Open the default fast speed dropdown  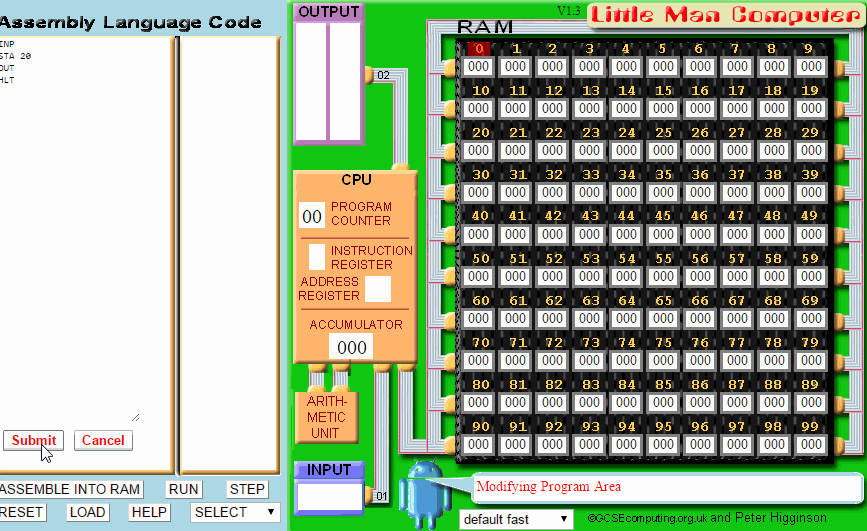click(x=515, y=519)
